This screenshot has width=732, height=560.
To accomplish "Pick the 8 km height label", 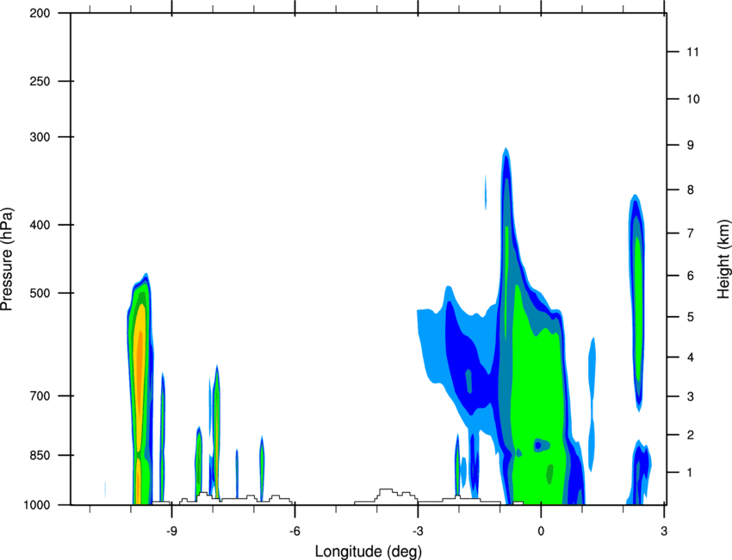I will click(x=690, y=190).
